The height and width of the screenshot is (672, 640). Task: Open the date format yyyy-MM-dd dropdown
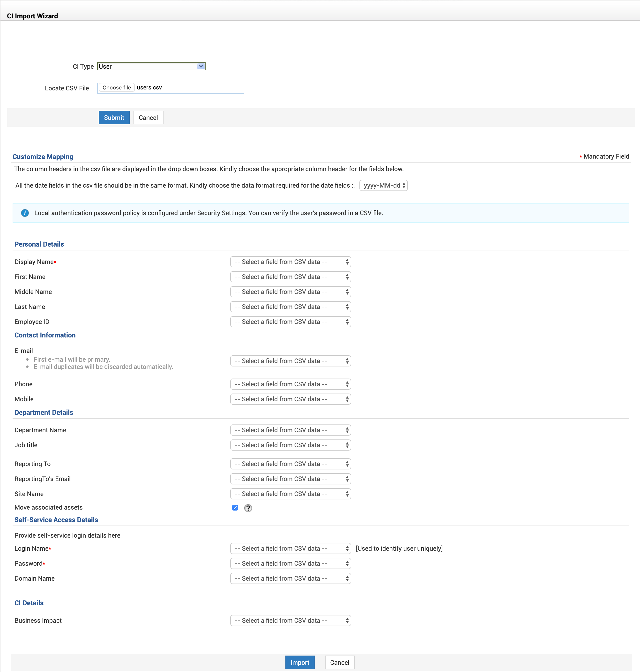pos(383,185)
